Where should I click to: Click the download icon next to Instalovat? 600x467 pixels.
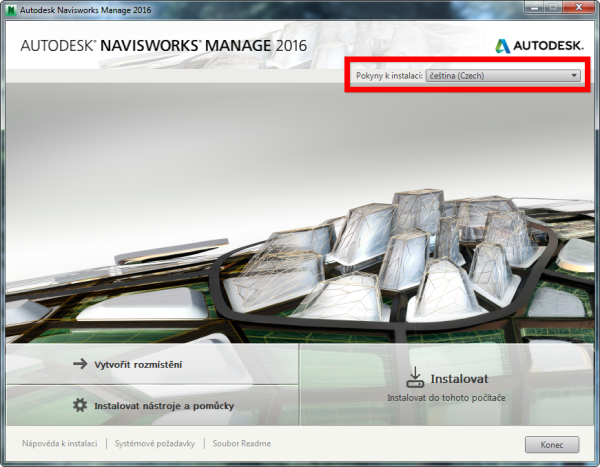click(415, 377)
